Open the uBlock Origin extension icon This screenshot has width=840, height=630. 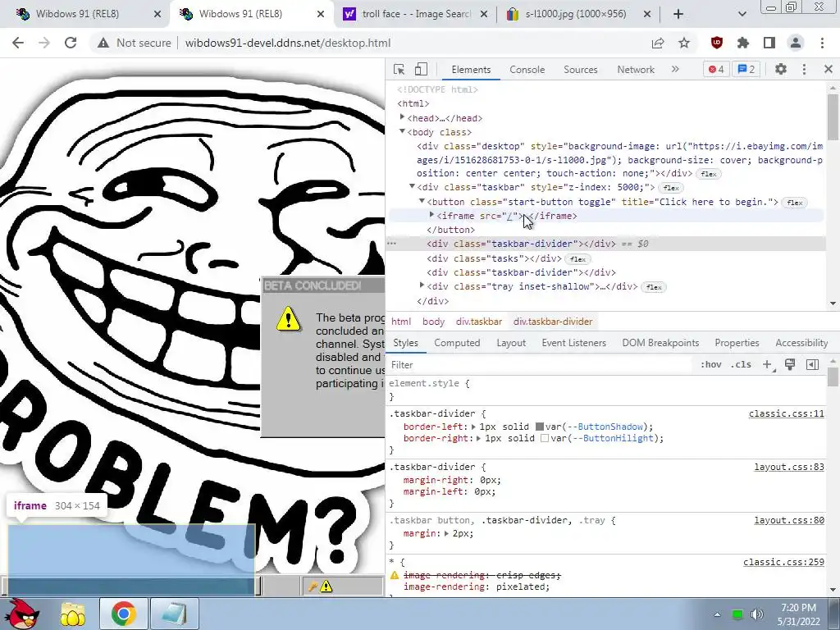pos(717,43)
